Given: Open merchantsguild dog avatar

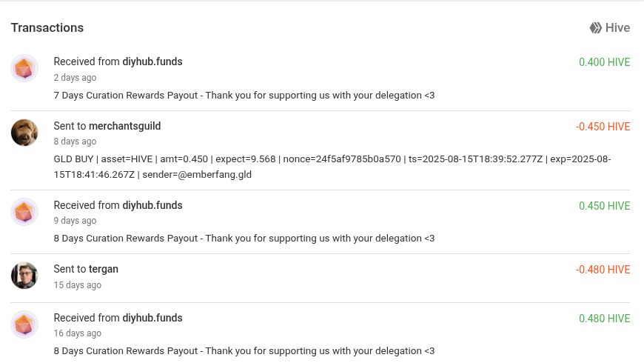Looking at the screenshot, I should (x=24, y=133).
